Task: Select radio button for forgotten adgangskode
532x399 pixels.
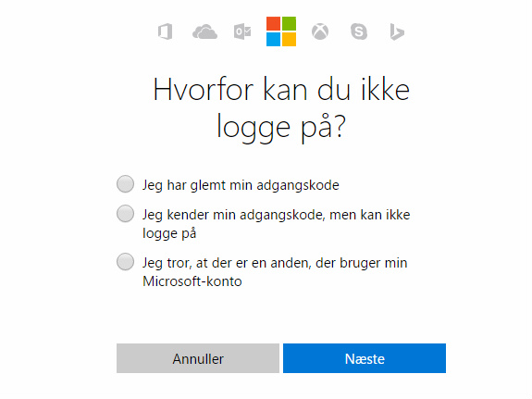Action: coord(125,183)
